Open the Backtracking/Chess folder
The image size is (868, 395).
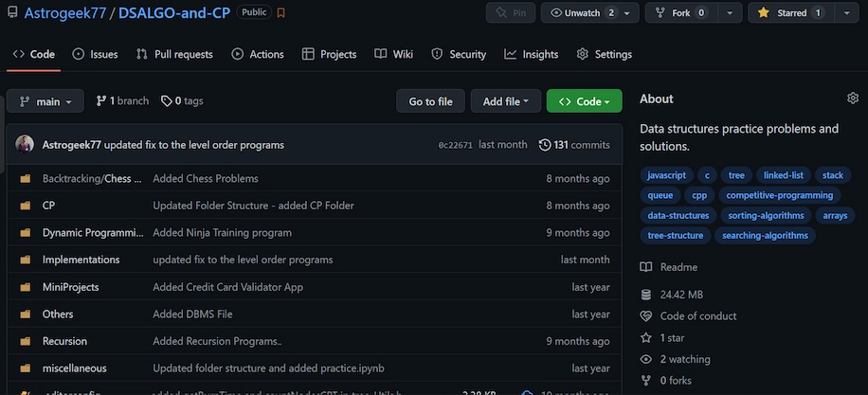click(x=91, y=178)
